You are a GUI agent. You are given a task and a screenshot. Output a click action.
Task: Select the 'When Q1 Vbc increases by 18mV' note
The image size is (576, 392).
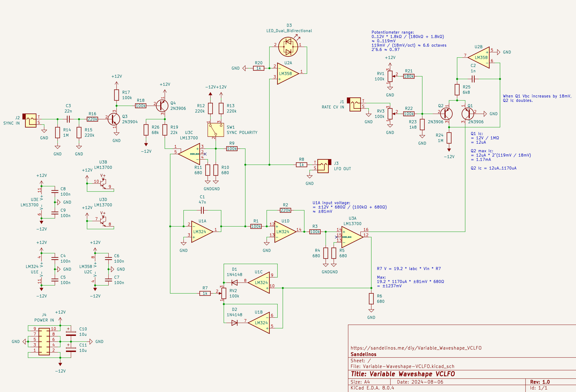(537, 98)
